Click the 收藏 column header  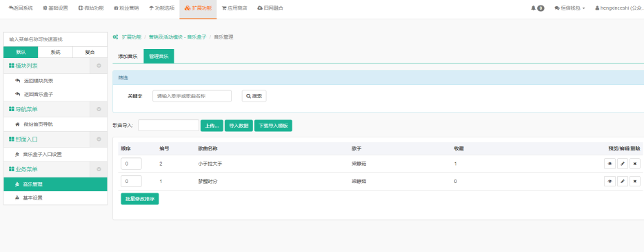(459, 148)
